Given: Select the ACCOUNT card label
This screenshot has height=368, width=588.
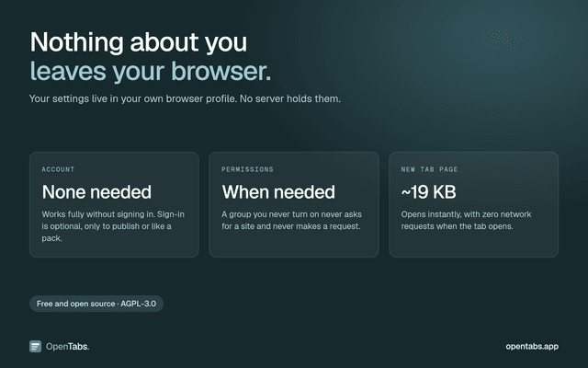Looking at the screenshot, I should (x=58, y=169).
